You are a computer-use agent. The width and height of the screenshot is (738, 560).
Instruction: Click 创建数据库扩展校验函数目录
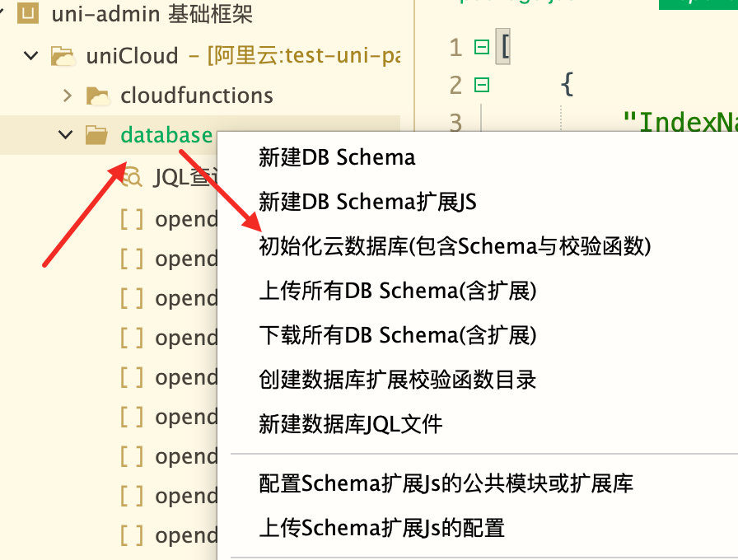point(398,380)
